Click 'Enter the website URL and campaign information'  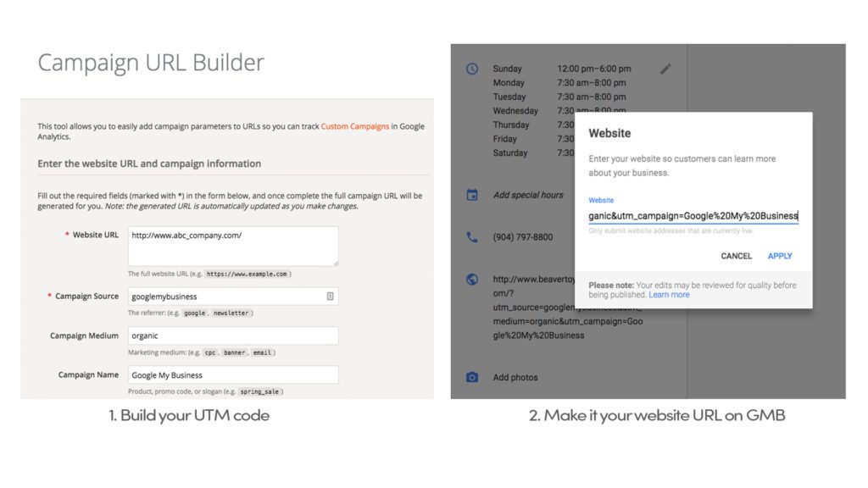(x=149, y=164)
